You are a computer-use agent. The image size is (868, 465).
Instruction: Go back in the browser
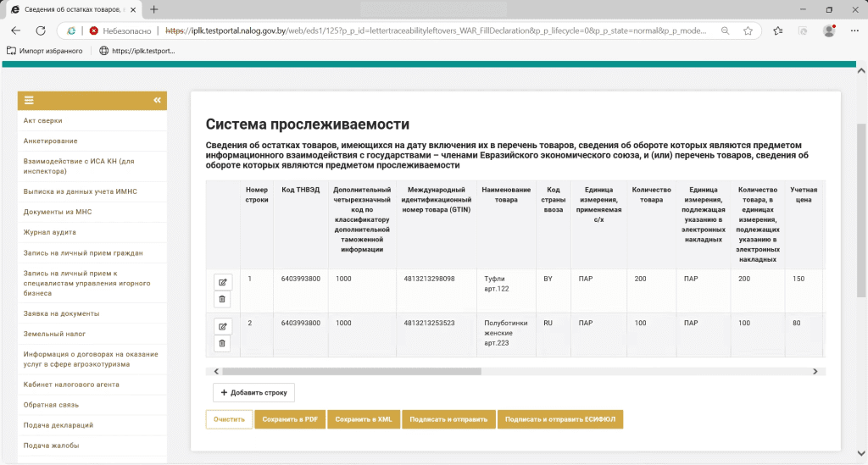[15, 31]
